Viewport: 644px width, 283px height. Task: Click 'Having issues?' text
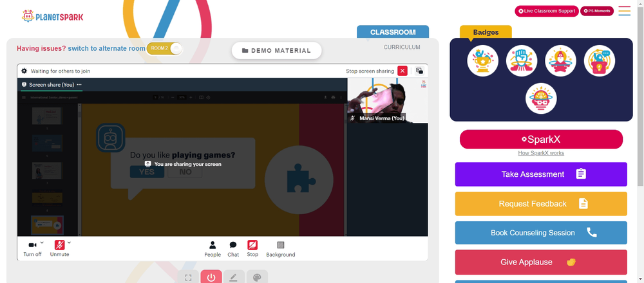click(41, 48)
